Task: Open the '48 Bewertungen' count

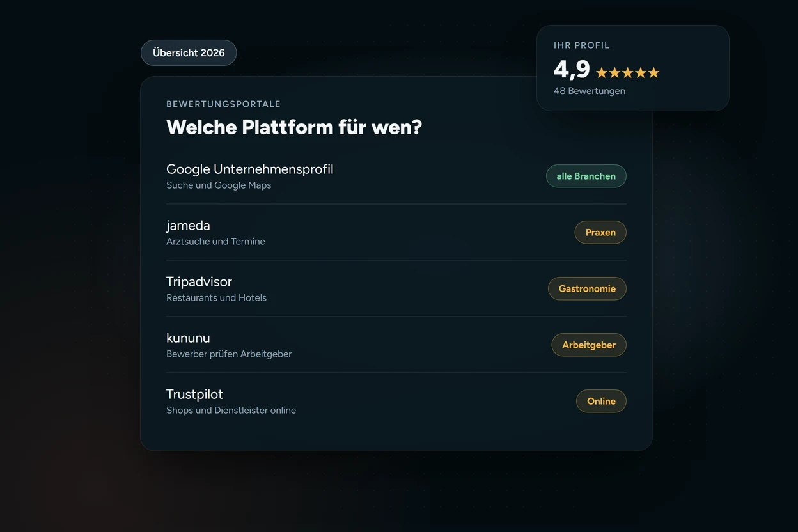Action: pyautogui.click(x=590, y=91)
